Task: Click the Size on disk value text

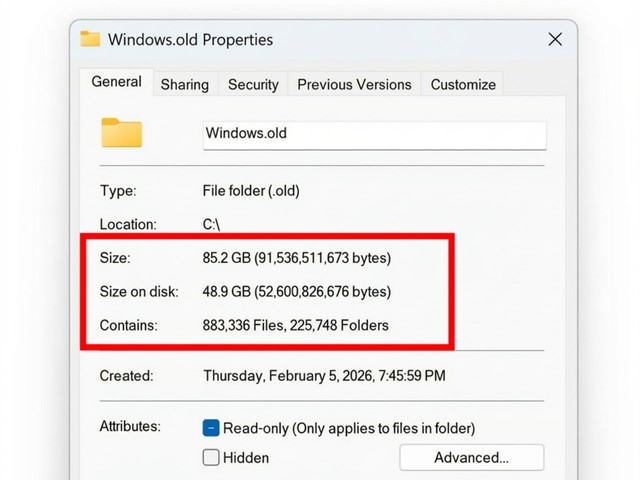Action: pyautogui.click(x=297, y=292)
